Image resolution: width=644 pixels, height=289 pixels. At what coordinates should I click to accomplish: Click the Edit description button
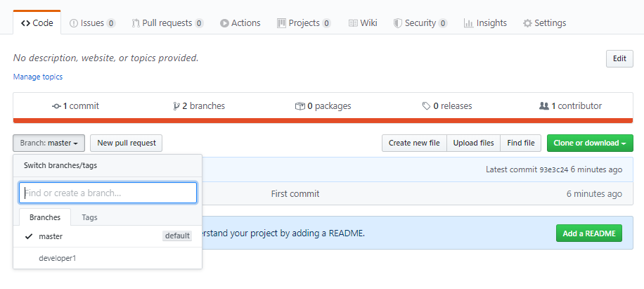click(x=619, y=59)
